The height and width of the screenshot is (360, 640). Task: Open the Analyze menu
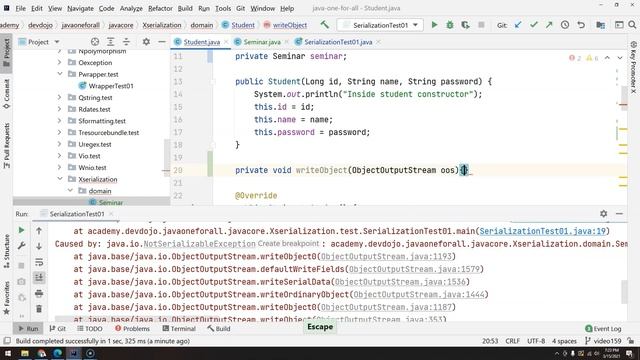click(131, 8)
